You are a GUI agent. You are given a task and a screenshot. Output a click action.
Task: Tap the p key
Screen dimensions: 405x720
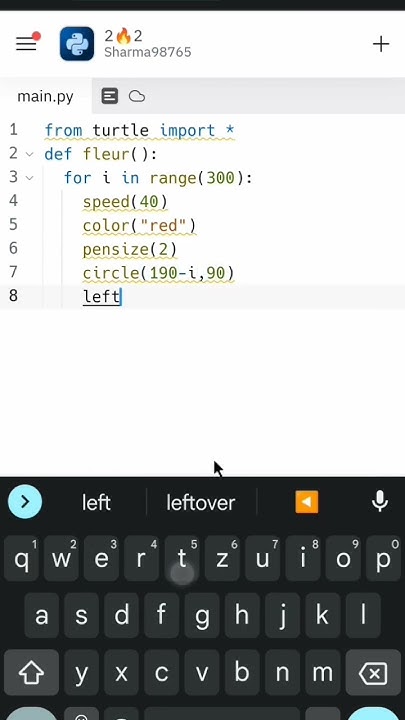pyautogui.click(x=383, y=559)
